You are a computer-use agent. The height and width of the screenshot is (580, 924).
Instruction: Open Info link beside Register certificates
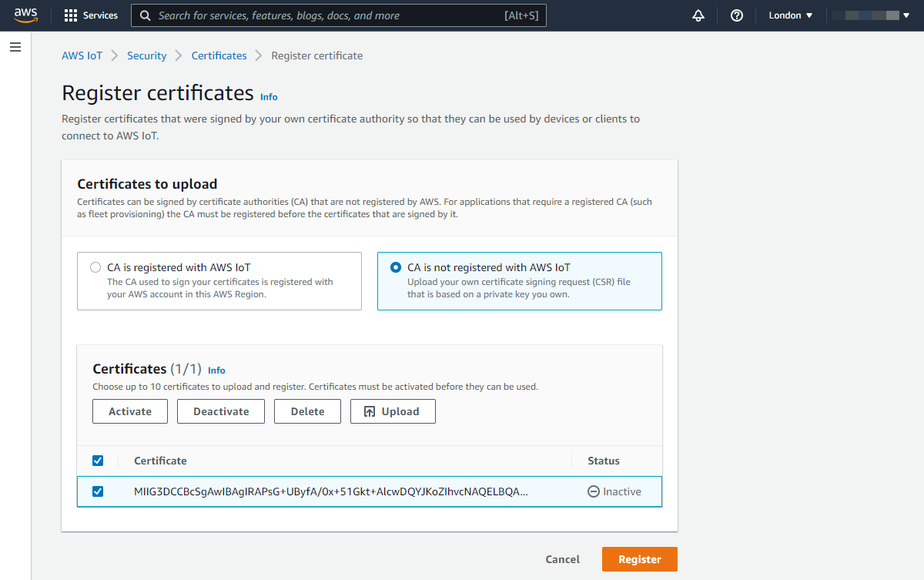[x=269, y=97]
